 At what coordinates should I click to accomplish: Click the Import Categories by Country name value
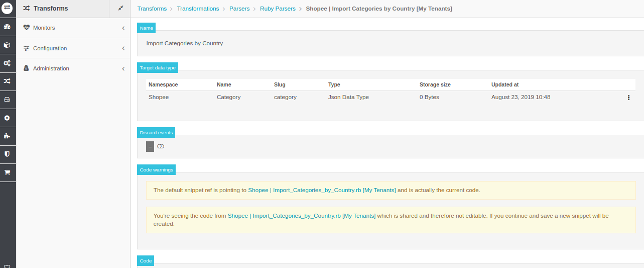pyautogui.click(x=185, y=43)
